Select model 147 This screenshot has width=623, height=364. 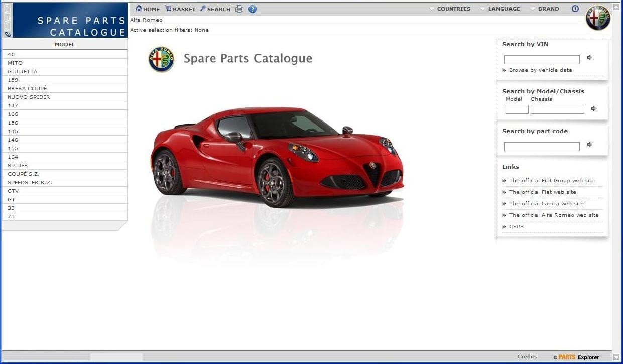[64, 105]
